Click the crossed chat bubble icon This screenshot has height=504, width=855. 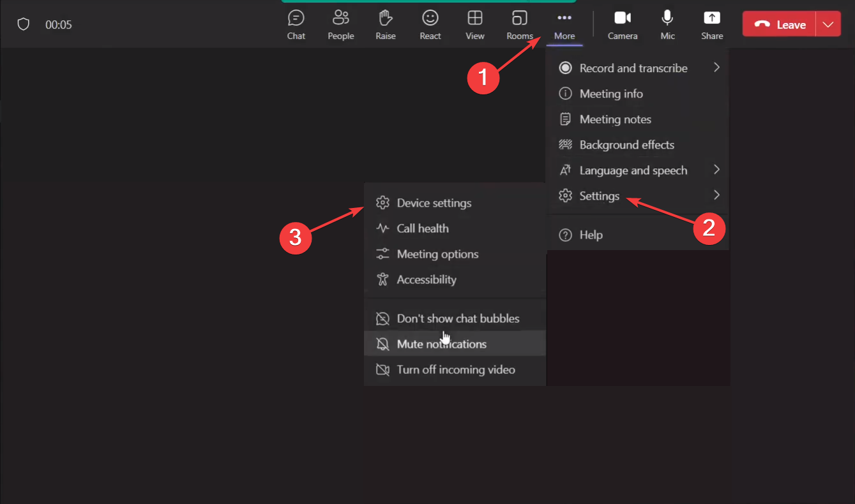tap(382, 318)
